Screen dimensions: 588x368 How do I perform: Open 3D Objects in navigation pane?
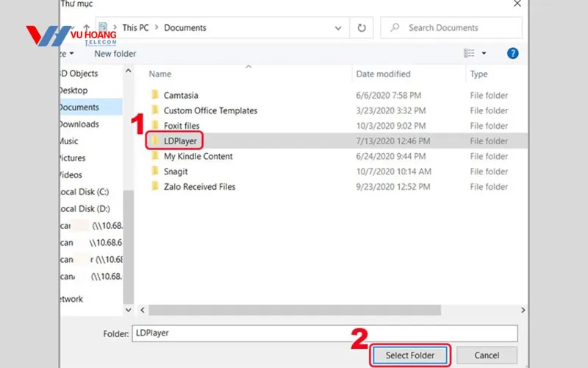pyautogui.click(x=79, y=74)
